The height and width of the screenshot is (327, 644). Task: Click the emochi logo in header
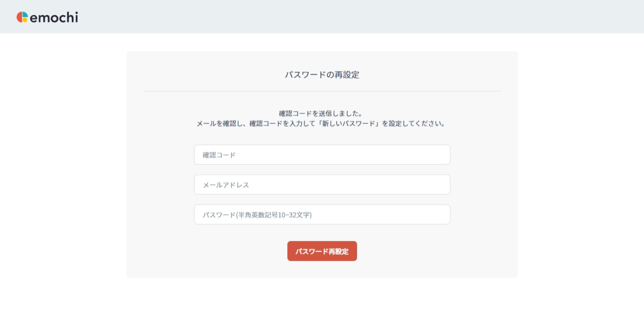tap(47, 17)
